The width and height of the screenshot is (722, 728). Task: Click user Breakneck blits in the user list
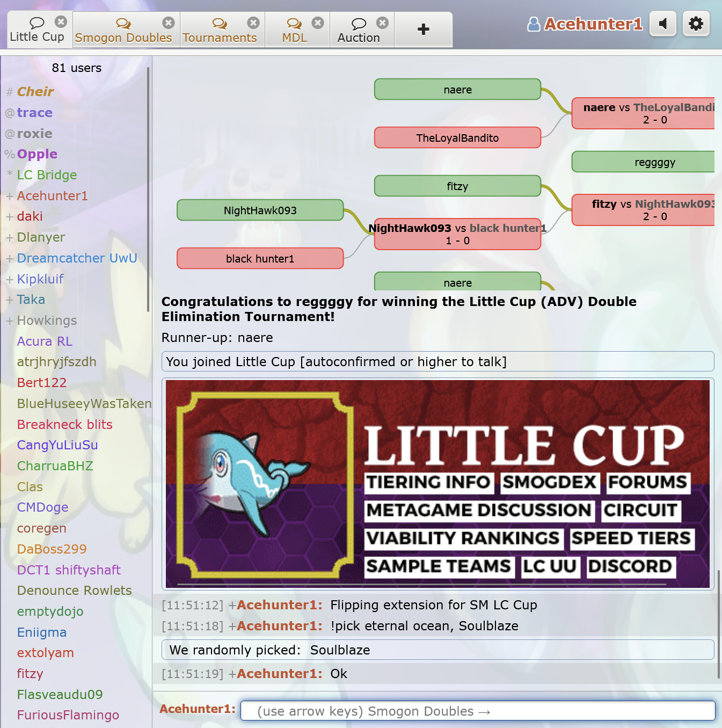pos(65,425)
